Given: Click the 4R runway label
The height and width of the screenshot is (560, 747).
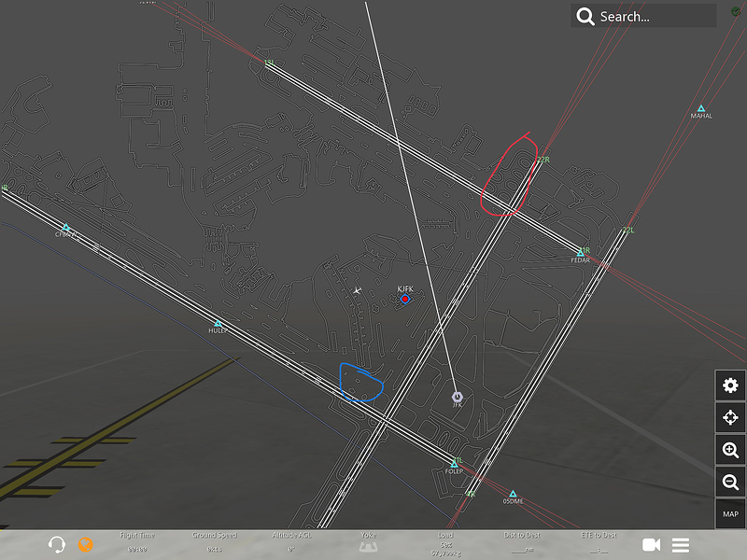Looking at the screenshot, I should [x=471, y=495].
